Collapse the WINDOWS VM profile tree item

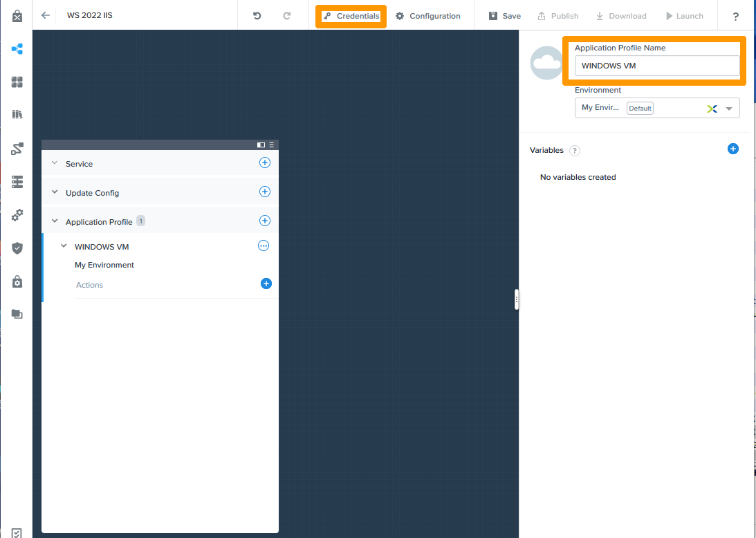click(x=64, y=246)
